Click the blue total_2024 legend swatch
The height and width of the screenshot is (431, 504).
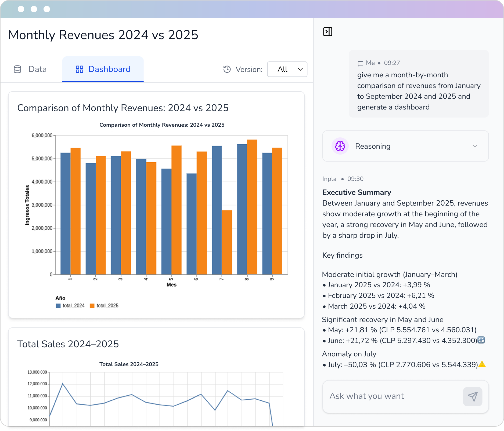[58, 306]
